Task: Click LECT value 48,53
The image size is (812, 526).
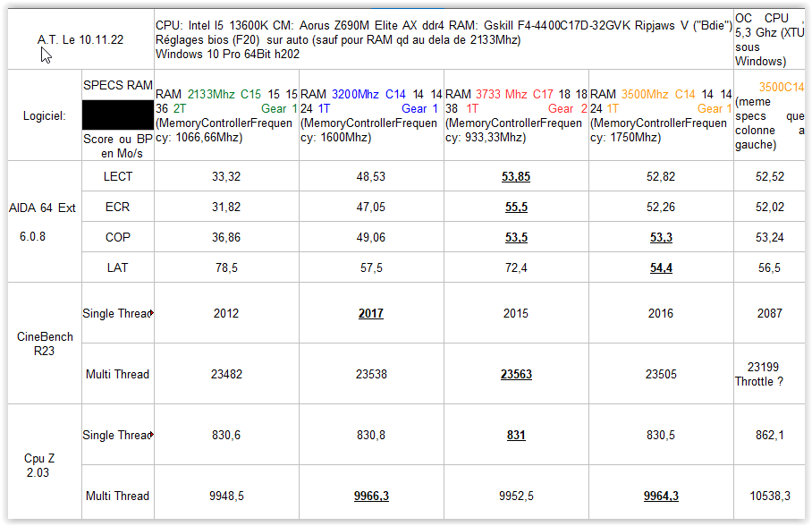Action: point(371,176)
